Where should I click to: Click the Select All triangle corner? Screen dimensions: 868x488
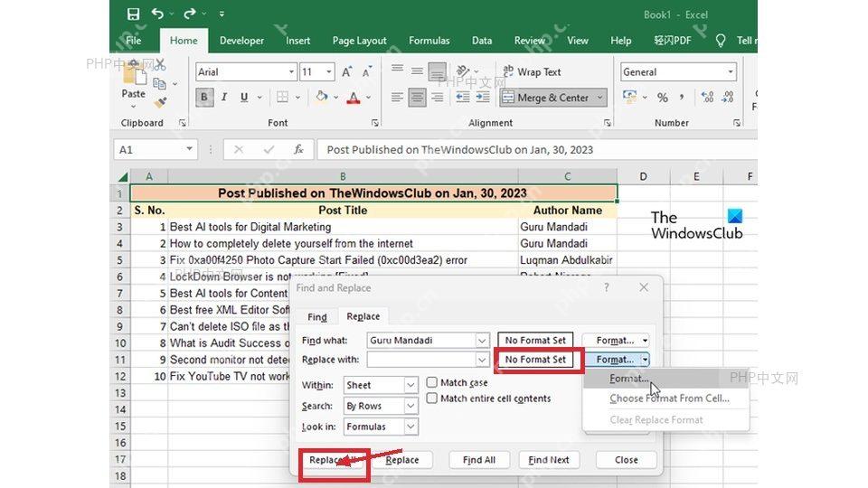(123, 177)
